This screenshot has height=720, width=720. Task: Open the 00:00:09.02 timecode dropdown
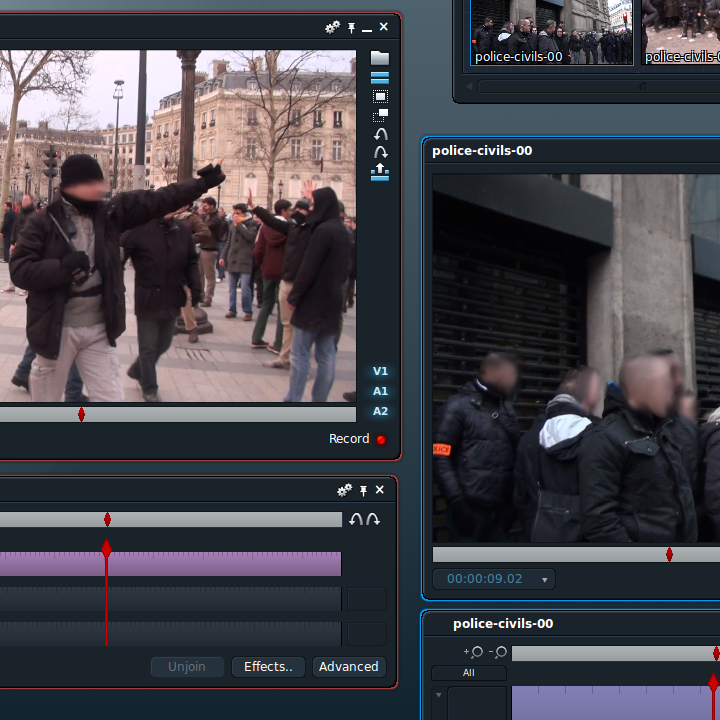545,579
